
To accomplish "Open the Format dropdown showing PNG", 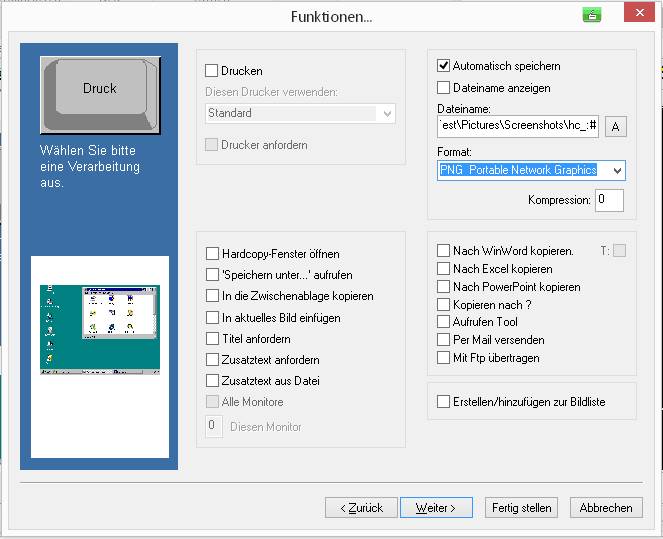I will pyautogui.click(x=531, y=170).
